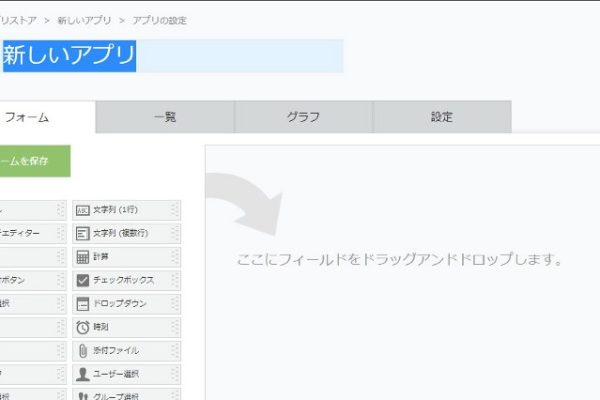Image resolution: width=600 pixels, height=400 pixels.
Task: Click the 新しいアプリ app name field
Action: coord(170,56)
